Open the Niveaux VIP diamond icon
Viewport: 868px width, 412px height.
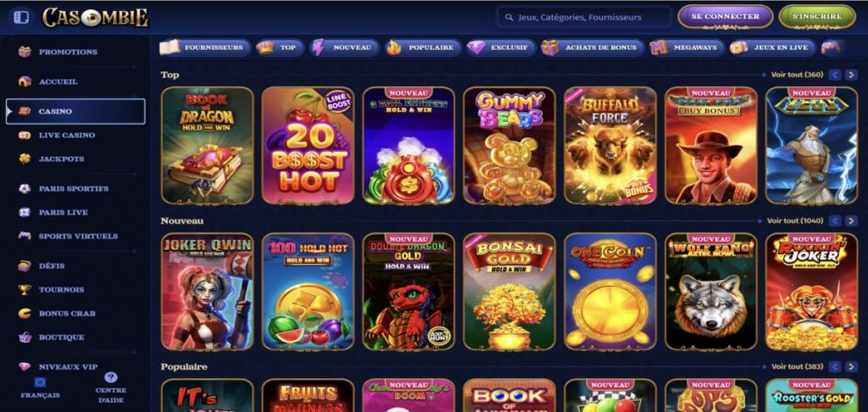coord(25,366)
